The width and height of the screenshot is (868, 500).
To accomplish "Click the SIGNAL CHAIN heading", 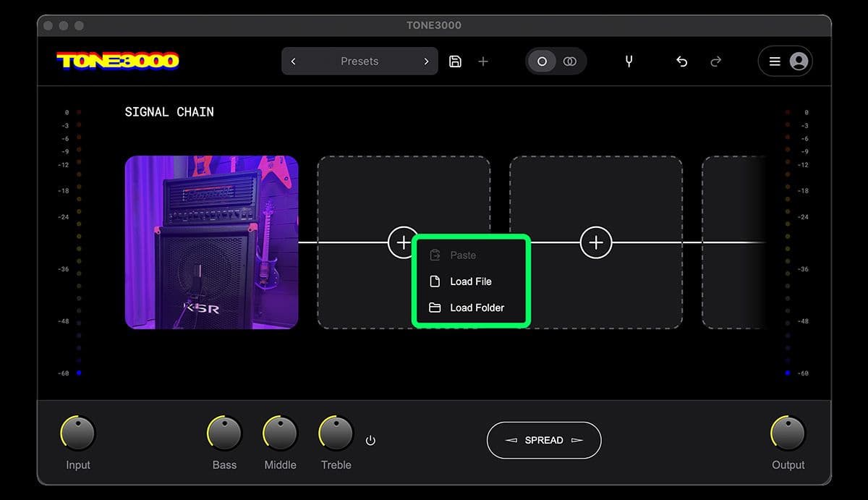I will [169, 112].
